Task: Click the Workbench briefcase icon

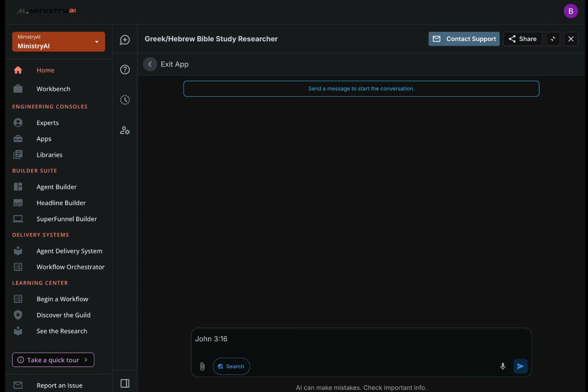Action: point(18,89)
